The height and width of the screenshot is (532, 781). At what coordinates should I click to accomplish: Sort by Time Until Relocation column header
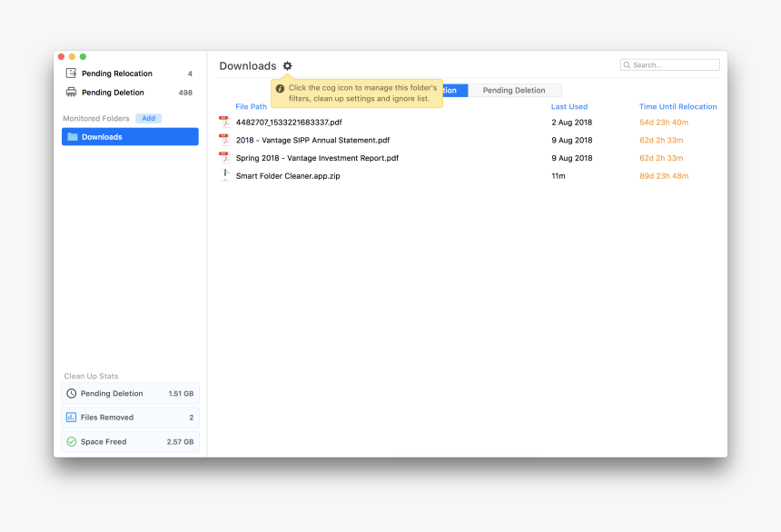pos(677,107)
